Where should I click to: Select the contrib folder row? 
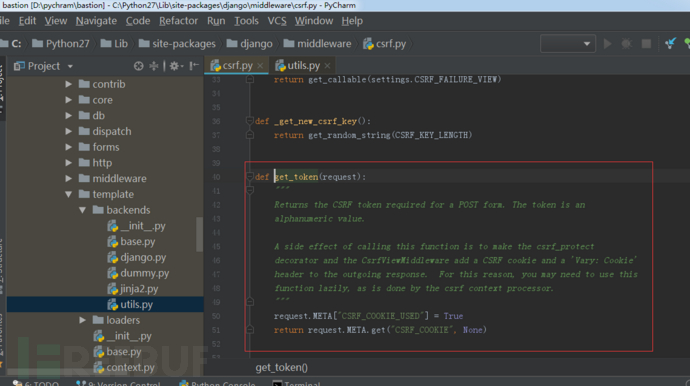(105, 84)
